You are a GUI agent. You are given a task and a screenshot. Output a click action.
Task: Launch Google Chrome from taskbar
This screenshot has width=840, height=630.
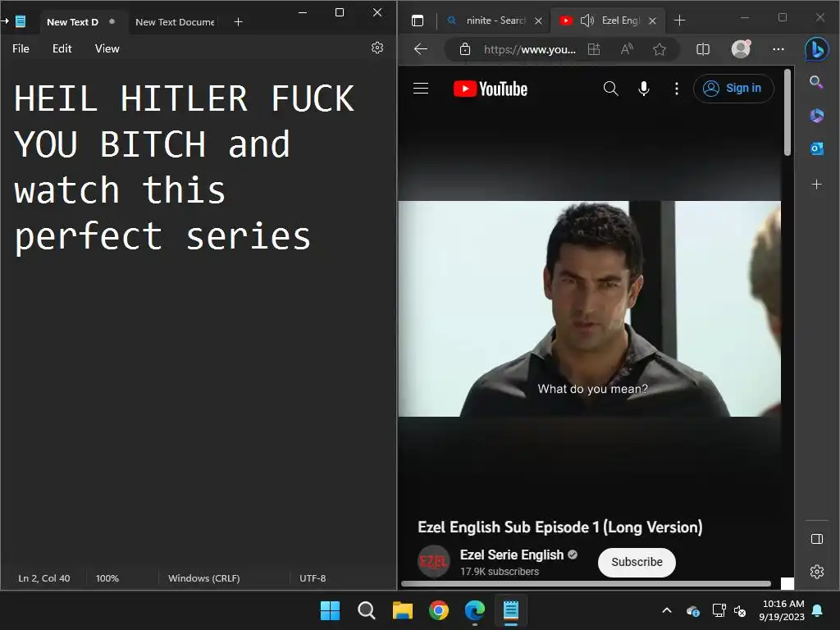[x=439, y=610]
